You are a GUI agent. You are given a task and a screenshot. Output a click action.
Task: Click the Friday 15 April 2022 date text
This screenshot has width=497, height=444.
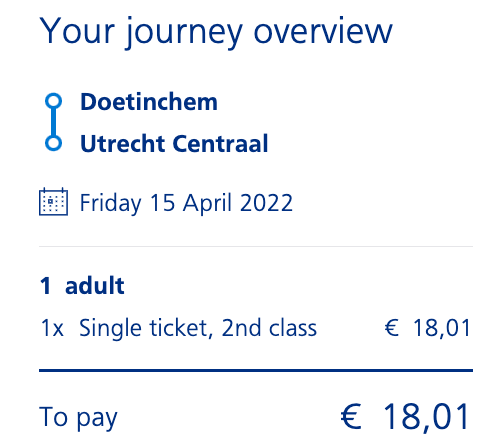click(186, 203)
